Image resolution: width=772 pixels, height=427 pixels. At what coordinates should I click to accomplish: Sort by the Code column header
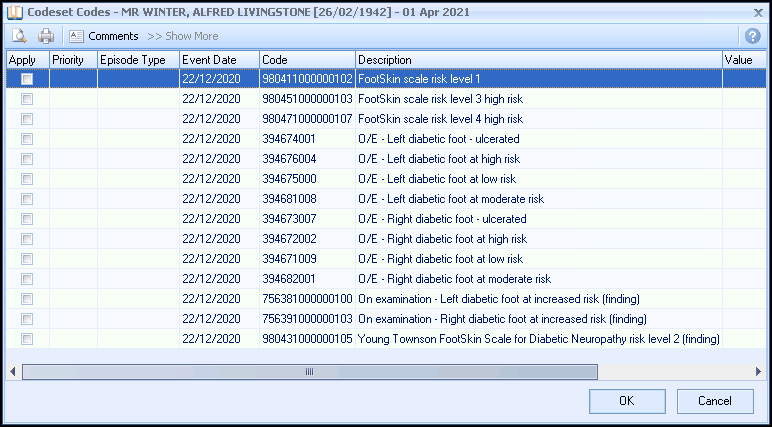[x=306, y=60]
